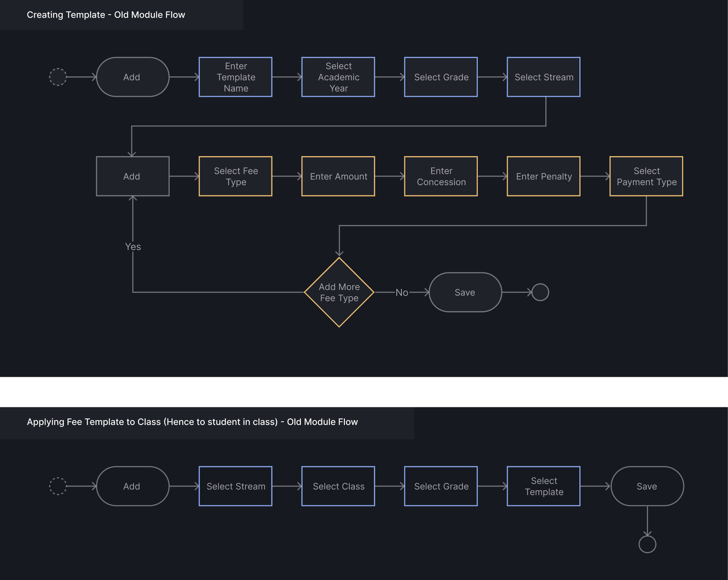Click the Applying Fee Template to Class title
This screenshot has width=728, height=580.
pos(192,422)
